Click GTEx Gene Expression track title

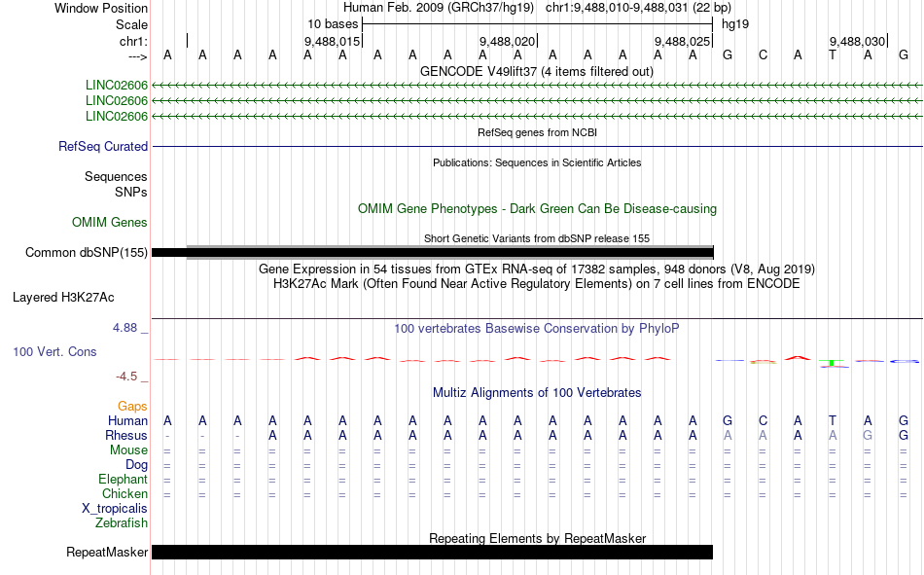coord(536,269)
